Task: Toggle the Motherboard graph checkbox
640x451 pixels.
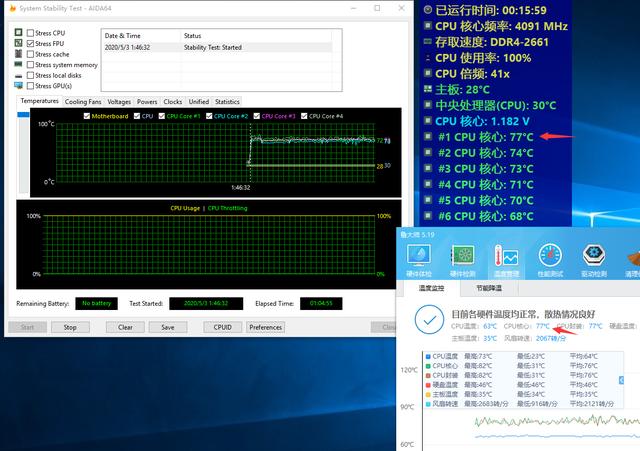Action: [x=87, y=116]
